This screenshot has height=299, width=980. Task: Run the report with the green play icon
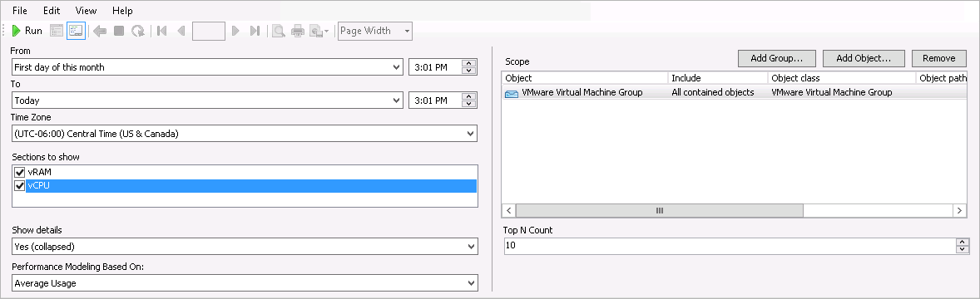tap(27, 31)
